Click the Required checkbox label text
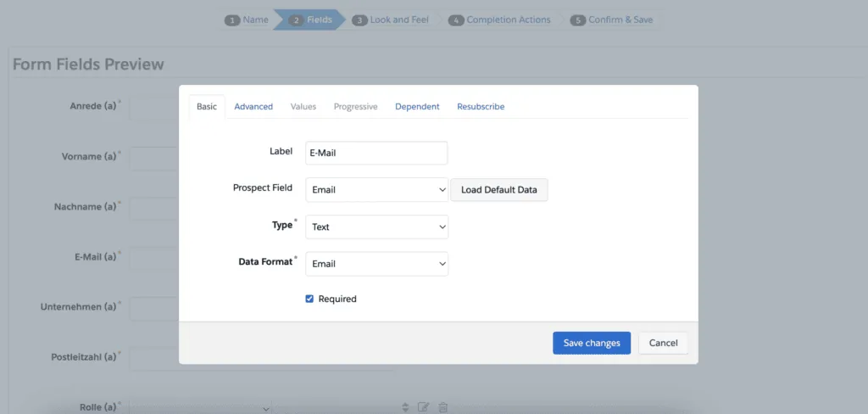Image resolution: width=868 pixels, height=414 pixels. click(337, 299)
